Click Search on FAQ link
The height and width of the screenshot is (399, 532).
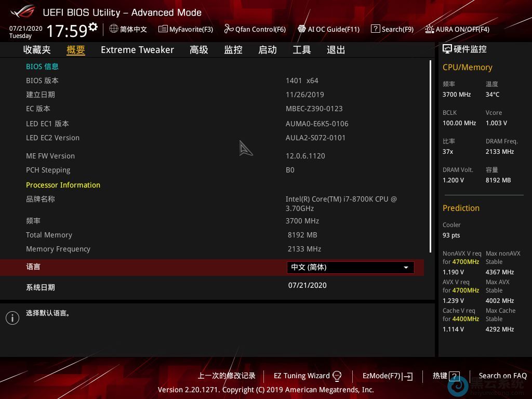pyautogui.click(x=502, y=376)
